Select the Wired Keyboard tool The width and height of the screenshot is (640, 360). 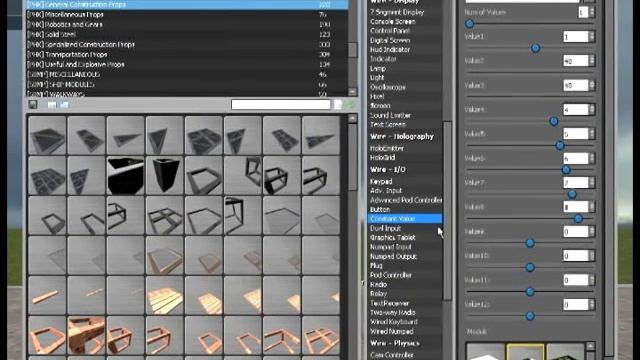[x=393, y=322]
